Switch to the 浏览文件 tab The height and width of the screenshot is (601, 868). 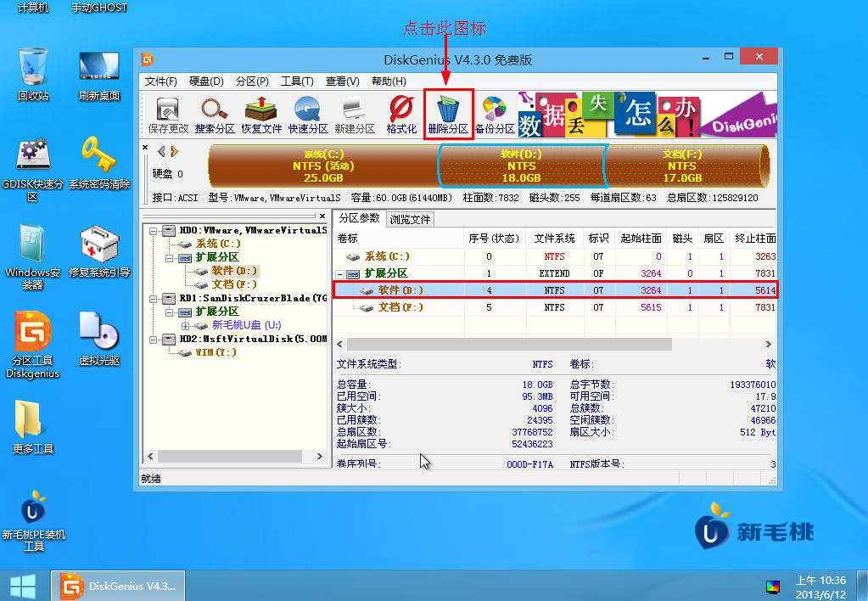coord(410,219)
